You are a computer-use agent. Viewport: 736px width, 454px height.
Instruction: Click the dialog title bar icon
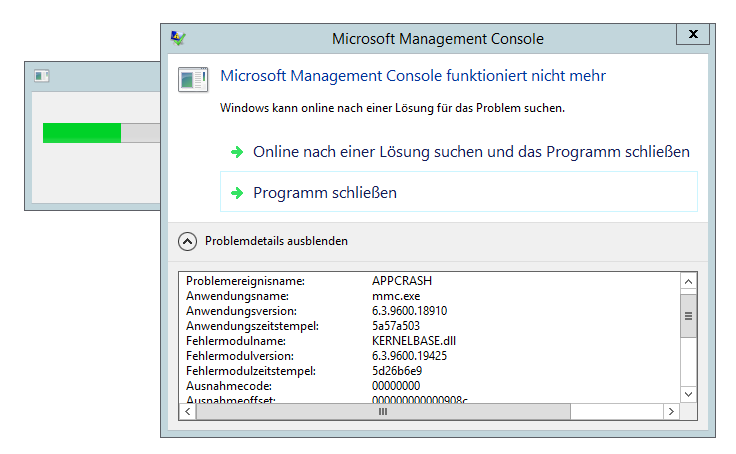point(178,38)
